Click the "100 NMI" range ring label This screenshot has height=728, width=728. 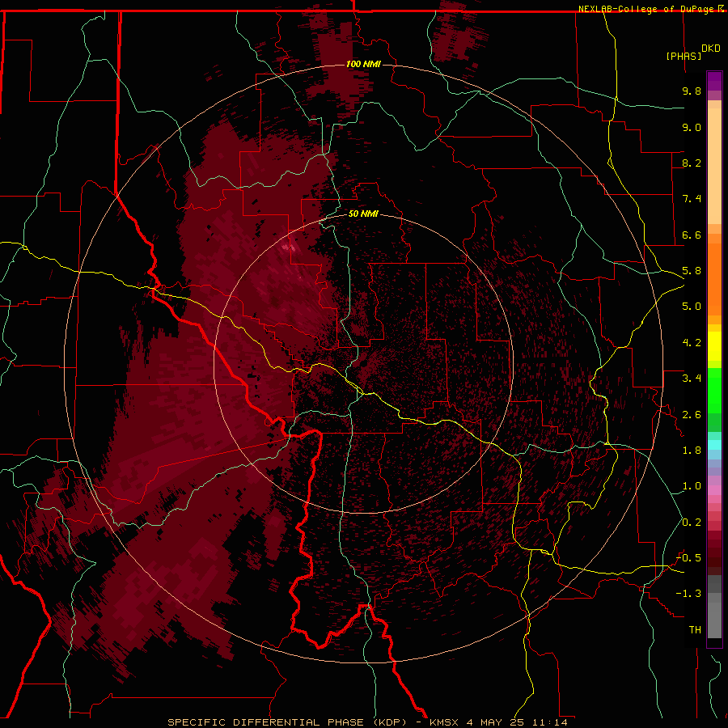coord(363,64)
